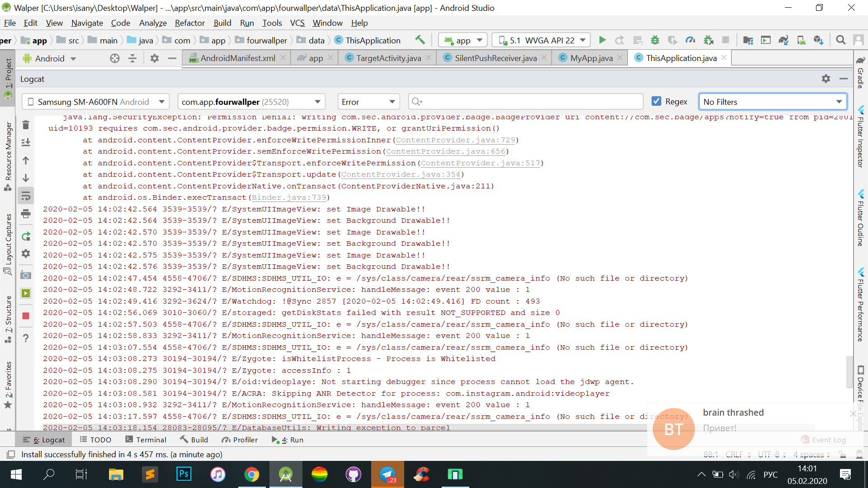Toggle the Regex checkbox
The height and width of the screenshot is (488, 868).
656,101
